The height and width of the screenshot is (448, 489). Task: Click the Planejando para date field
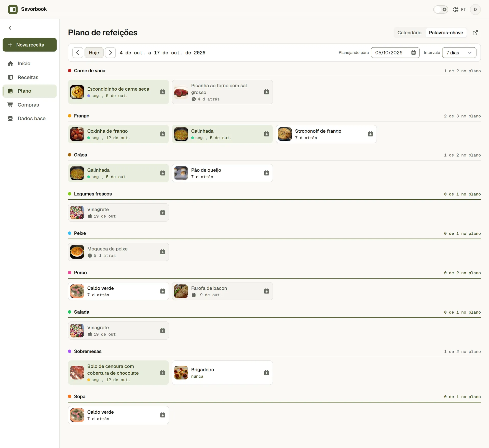click(x=395, y=53)
